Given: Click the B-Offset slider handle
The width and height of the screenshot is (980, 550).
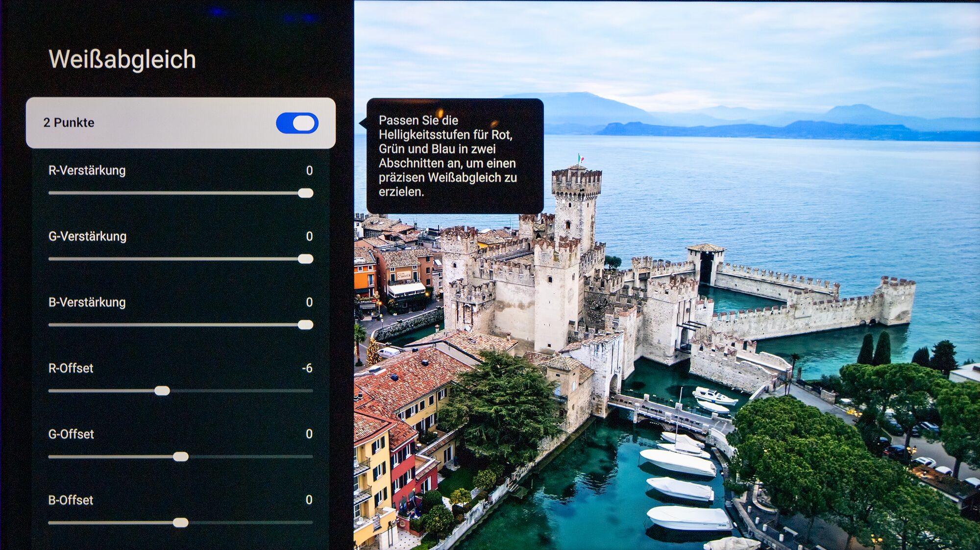Looking at the screenshot, I should [181, 523].
